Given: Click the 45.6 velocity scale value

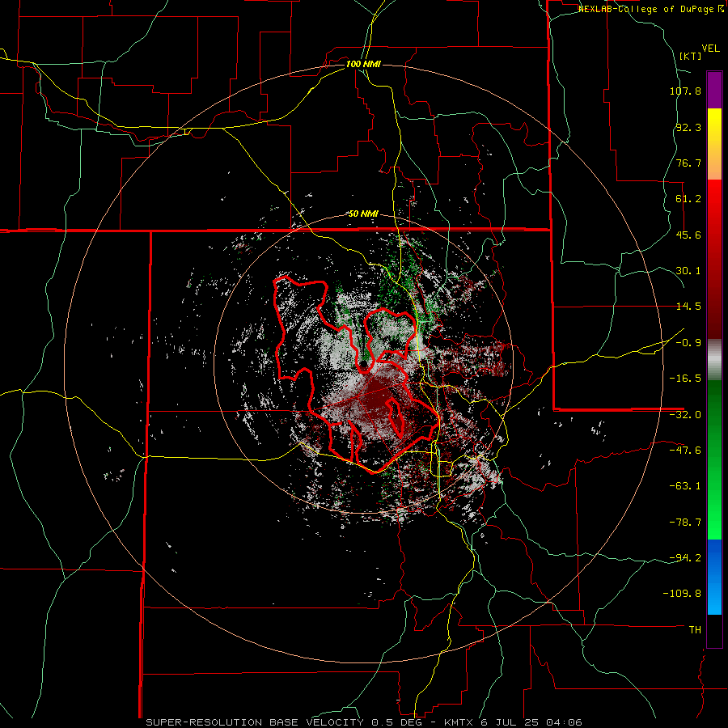Looking at the screenshot, I should 688,235.
